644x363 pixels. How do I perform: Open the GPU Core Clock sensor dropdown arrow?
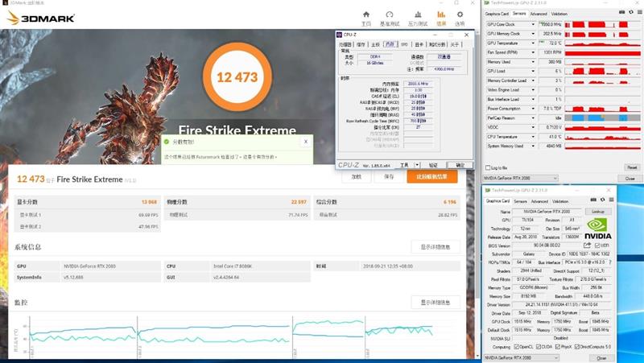pos(533,25)
